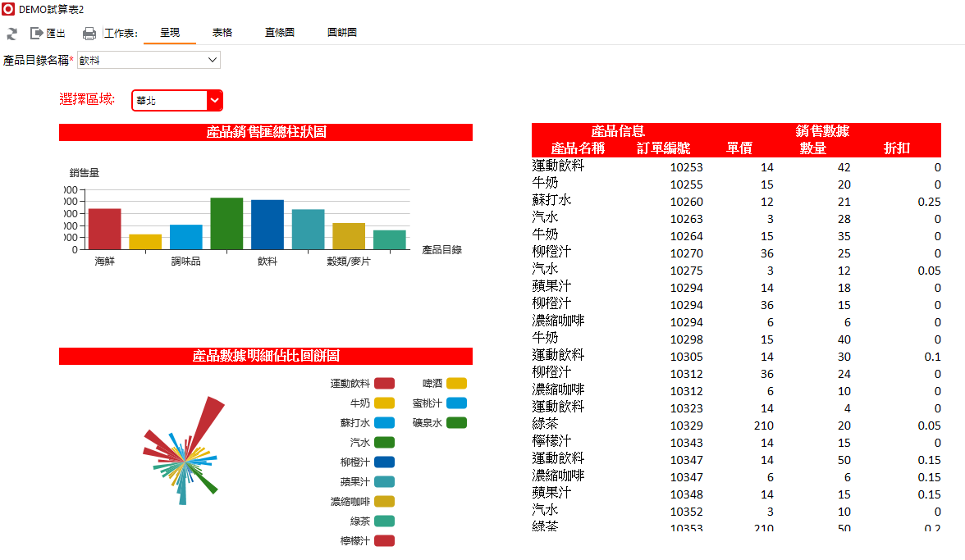Click the refresh icon in the toolbar
965x560 pixels.
[x=11, y=34]
